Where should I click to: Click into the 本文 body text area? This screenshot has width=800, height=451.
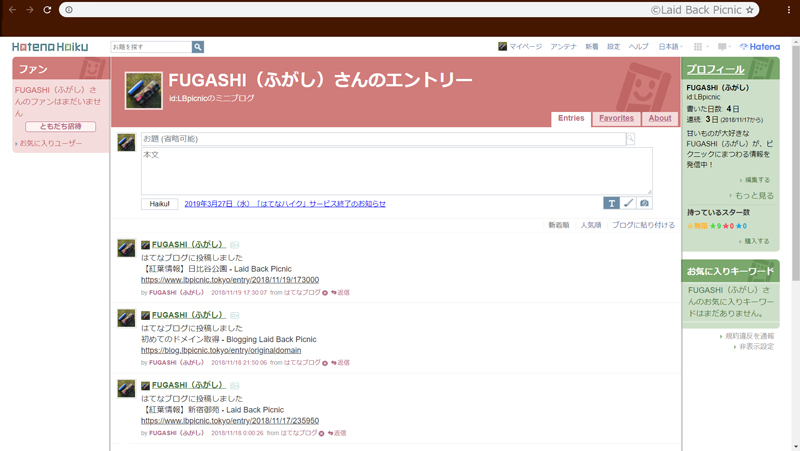coord(396,171)
